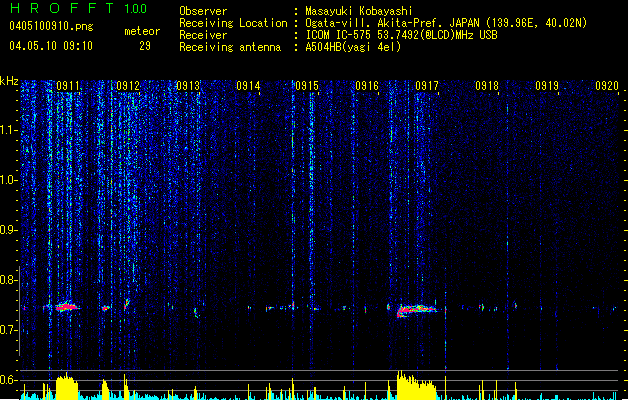Screen dimensions: 629x400
Task: Click the meteor label
Action: (142, 31)
